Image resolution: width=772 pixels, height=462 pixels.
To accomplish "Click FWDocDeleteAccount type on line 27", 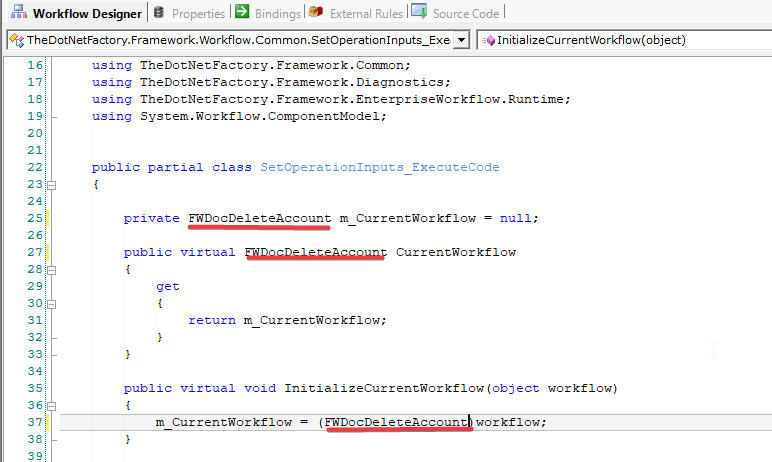I will pyautogui.click(x=316, y=252).
